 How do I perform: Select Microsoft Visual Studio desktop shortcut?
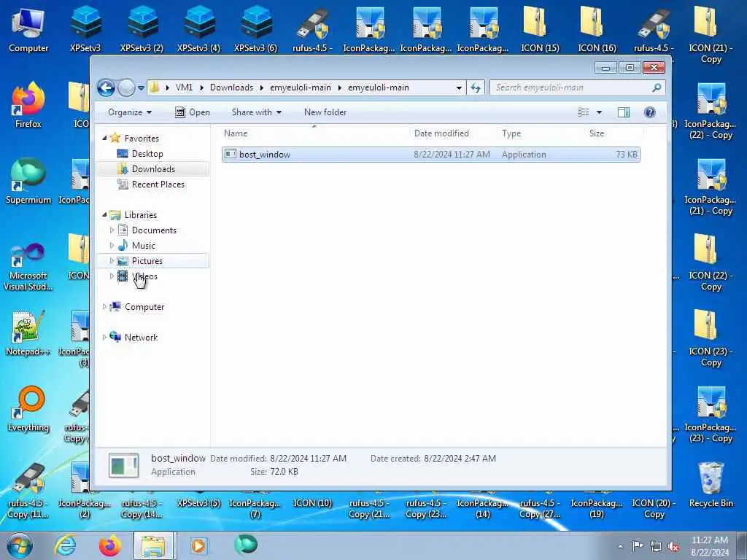pos(28,267)
